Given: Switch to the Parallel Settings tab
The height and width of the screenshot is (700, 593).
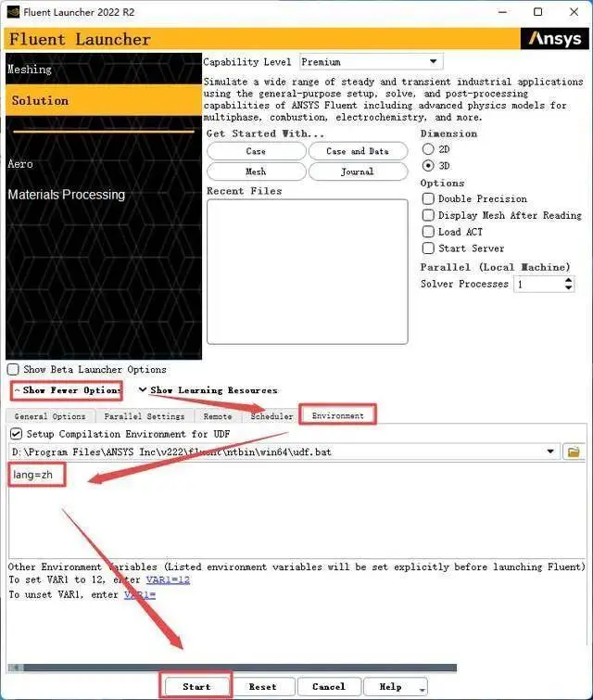Looking at the screenshot, I should (x=145, y=416).
